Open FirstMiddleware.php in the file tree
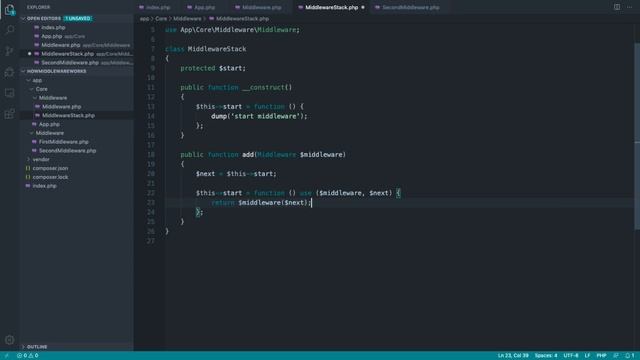 click(63, 142)
